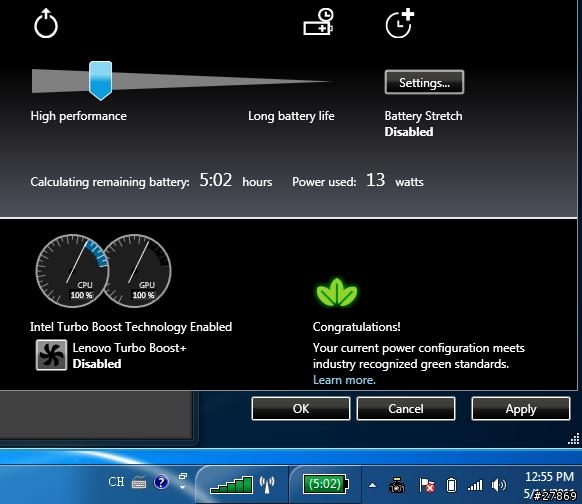The width and height of the screenshot is (582, 504).
Task: Click the battery with clock icon
Action: [318, 22]
